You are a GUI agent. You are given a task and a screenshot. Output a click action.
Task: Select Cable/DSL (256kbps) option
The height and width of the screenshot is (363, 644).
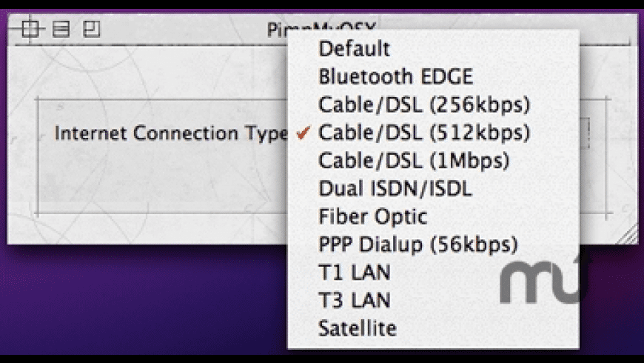coord(424,105)
